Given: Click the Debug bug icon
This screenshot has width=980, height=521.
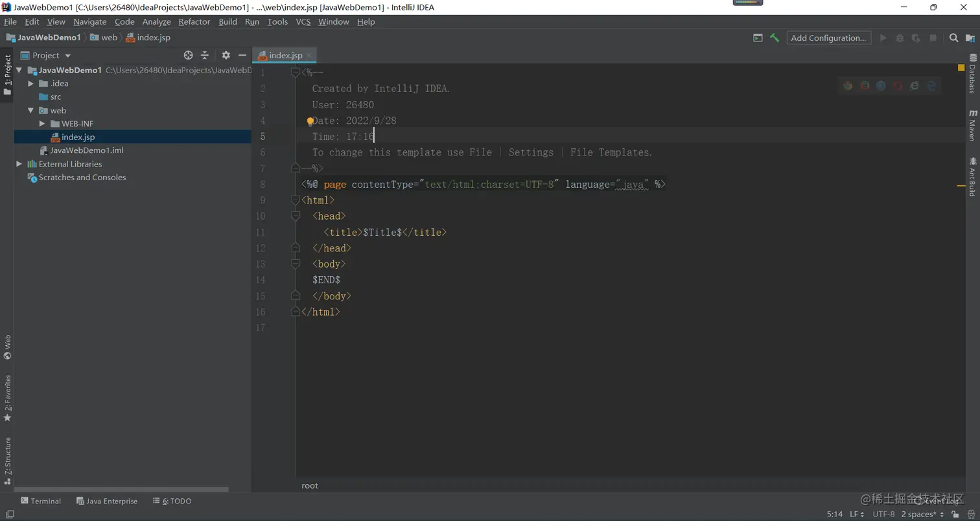Looking at the screenshot, I should [900, 38].
